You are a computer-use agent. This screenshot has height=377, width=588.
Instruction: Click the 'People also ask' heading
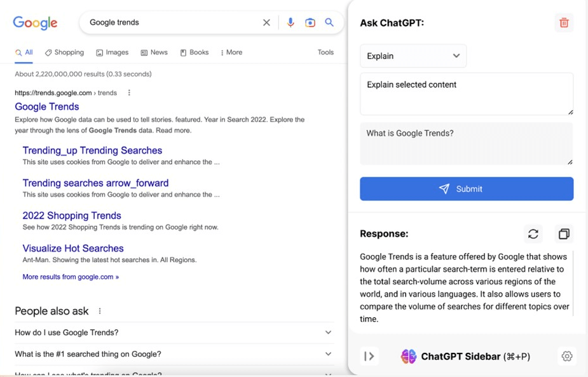51,311
